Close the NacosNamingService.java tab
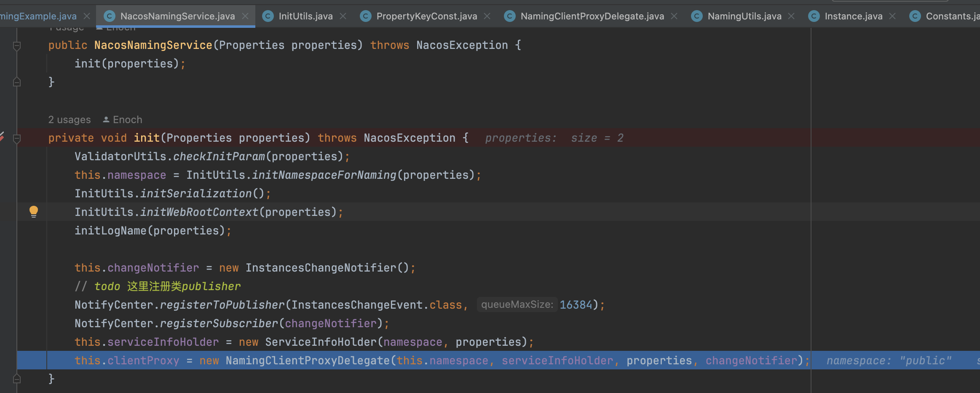 (x=245, y=16)
